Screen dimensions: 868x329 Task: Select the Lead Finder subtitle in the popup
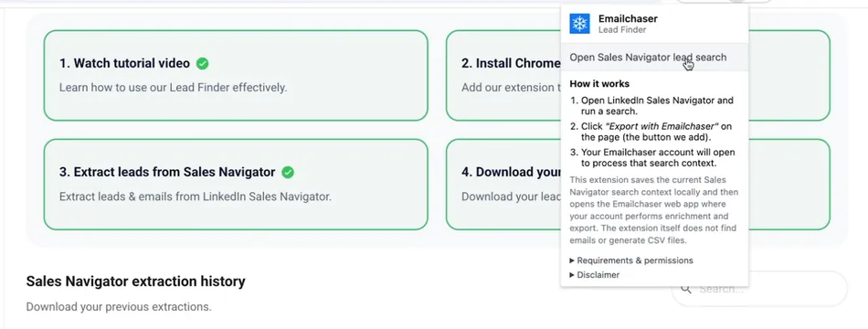[622, 30]
